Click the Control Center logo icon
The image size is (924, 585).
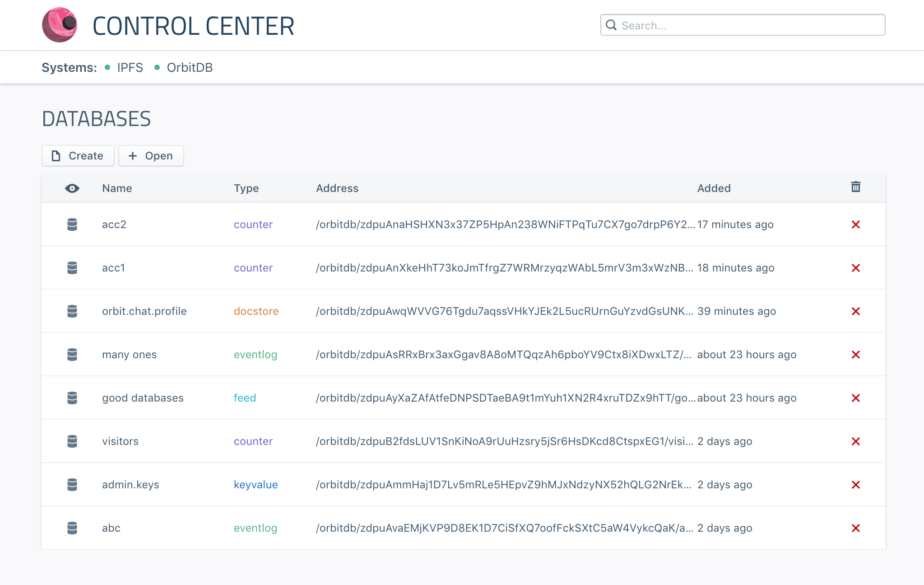click(x=60, y=25)
